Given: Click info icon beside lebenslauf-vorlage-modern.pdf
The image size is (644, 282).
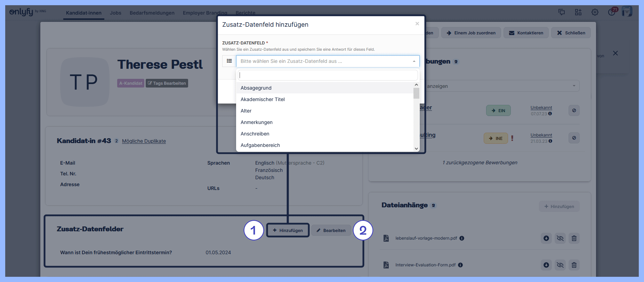Looking at the screenshot, I should pyautogui.click(x=462, y=238).
